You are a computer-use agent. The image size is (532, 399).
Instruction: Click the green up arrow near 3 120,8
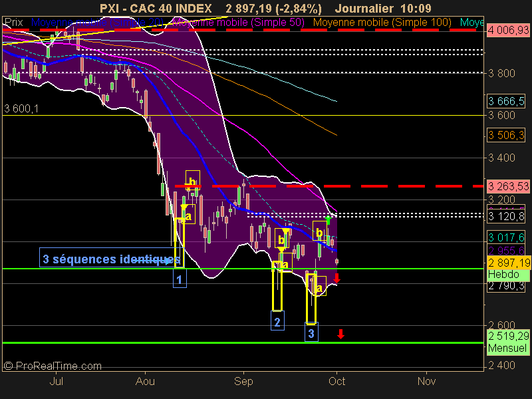coord(328,219)
